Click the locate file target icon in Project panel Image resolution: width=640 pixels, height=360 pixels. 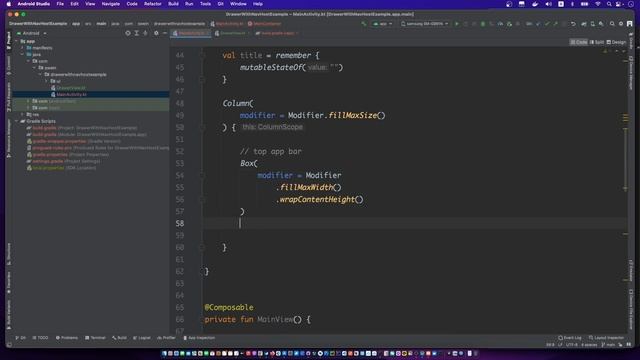(128, 33)
